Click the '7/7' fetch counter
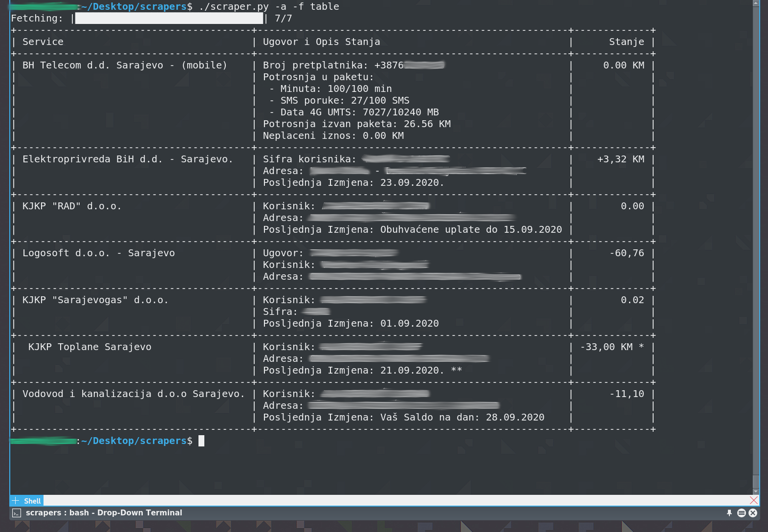 pos(284,19)
